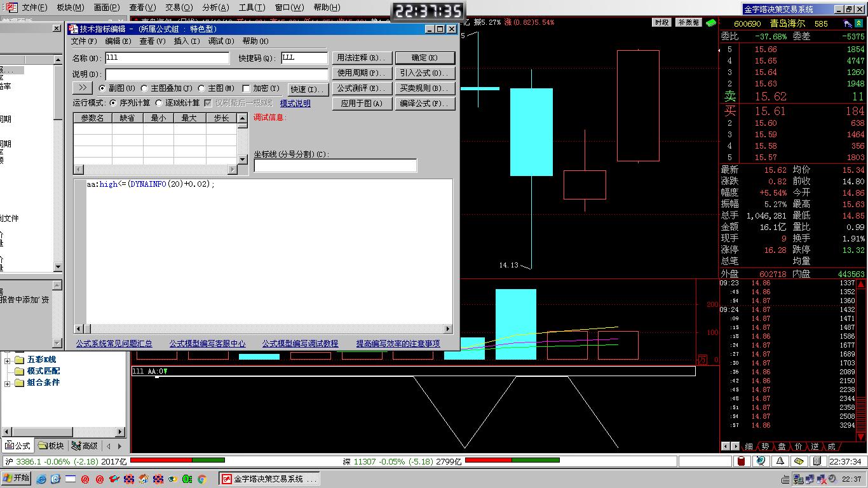Expand the 五彩K线 tree folder
The width and height of the screenshot is (868, 488).
8,360
